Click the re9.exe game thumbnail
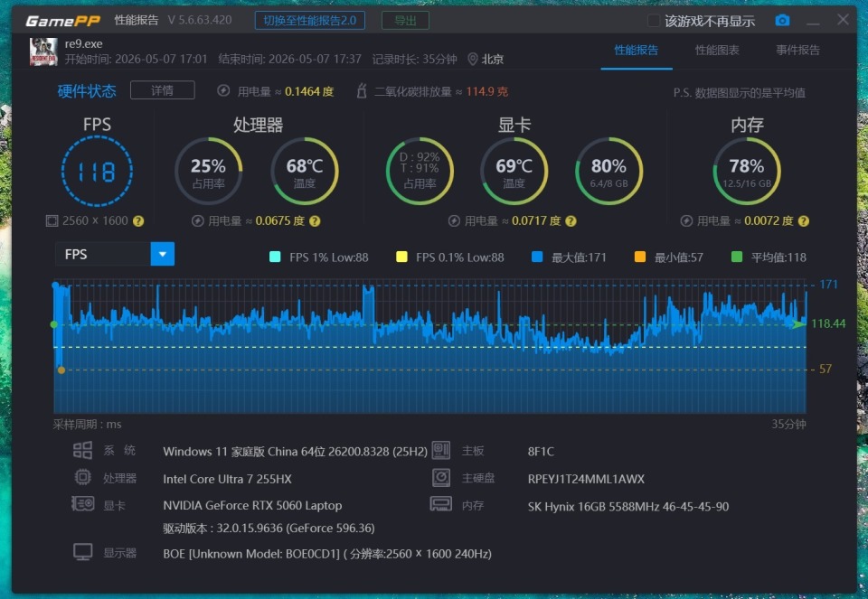The width and height of the screenshot is (868, 599). click(43, 52)
